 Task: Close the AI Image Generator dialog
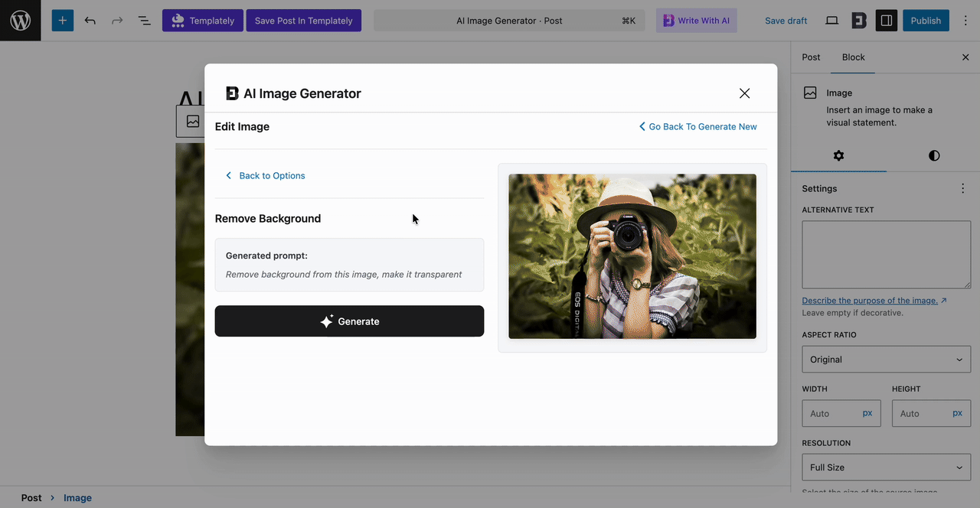point(744,93)
